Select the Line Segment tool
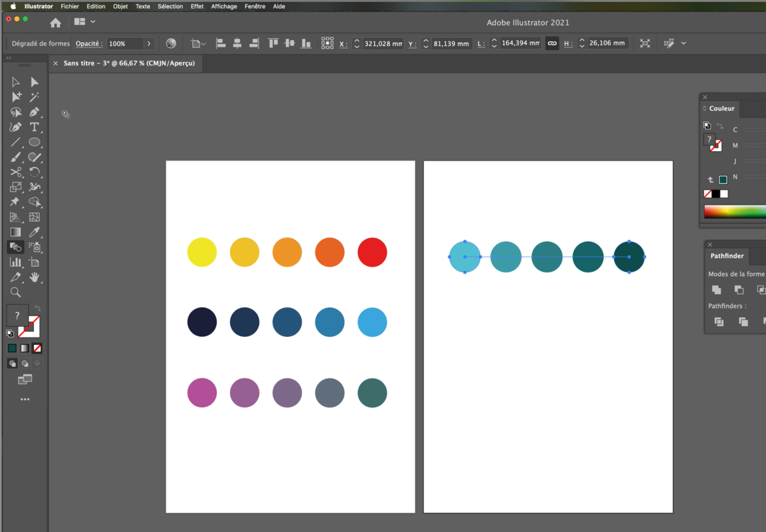This screenshot has height=532, width=766. 16,142
